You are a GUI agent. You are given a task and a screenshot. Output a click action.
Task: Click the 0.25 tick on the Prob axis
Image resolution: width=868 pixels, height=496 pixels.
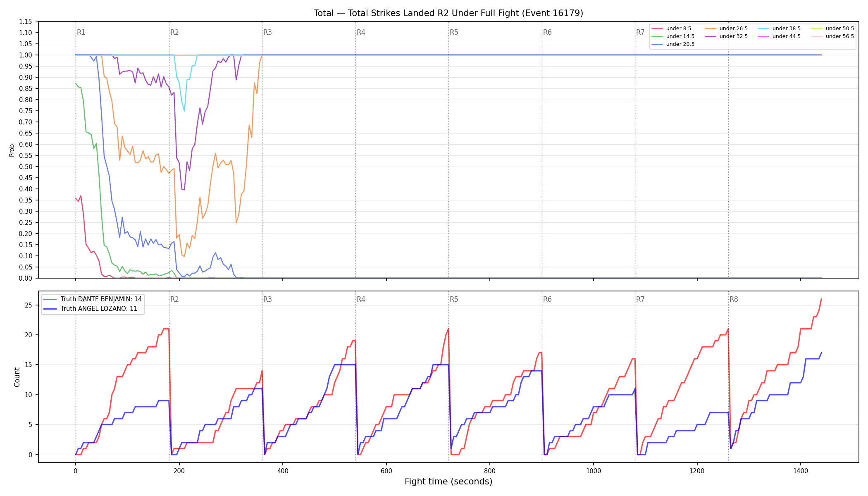(26, 222)
